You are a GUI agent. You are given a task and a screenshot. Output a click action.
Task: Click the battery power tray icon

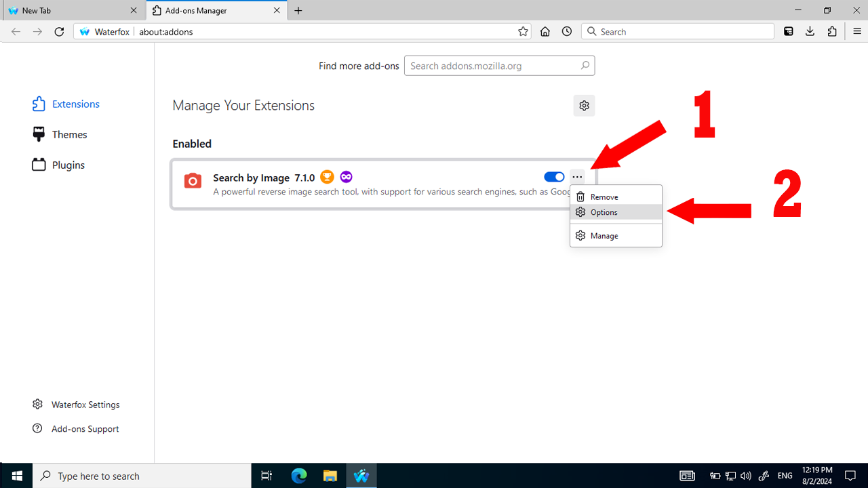[x=715, y=476]
